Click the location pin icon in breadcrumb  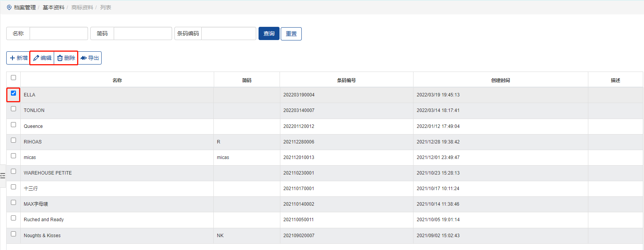(9, 7)
